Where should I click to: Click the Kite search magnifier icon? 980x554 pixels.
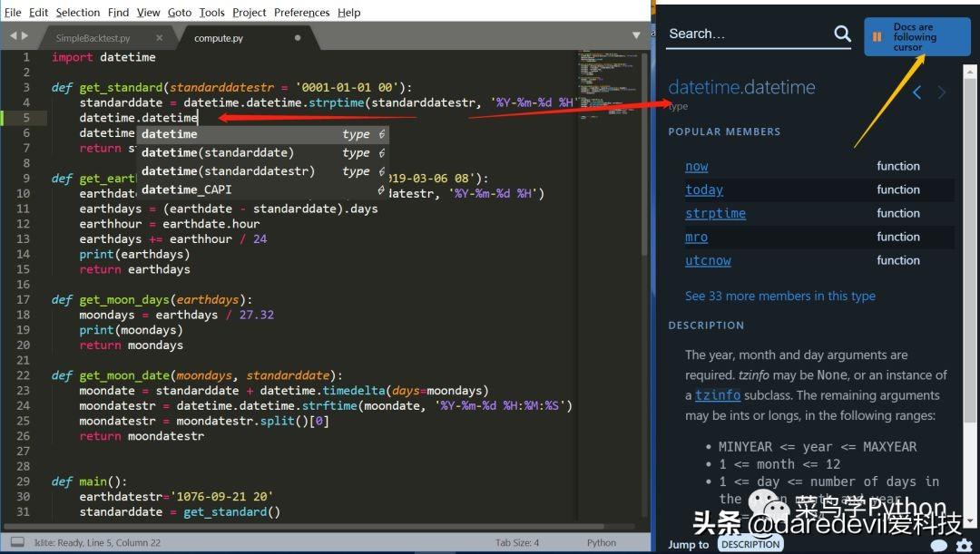point(842,34)
